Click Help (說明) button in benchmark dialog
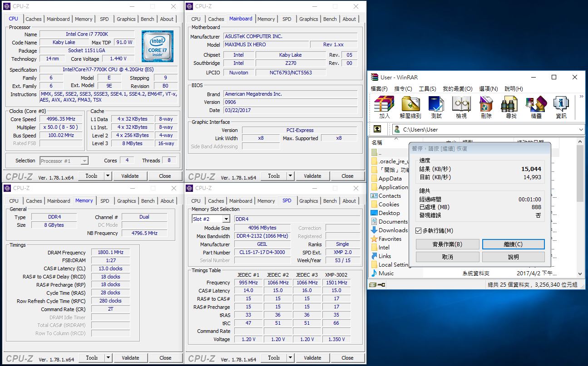Image resolution: width=588 pixels, height=366 pixels. (x=513, y=257)
